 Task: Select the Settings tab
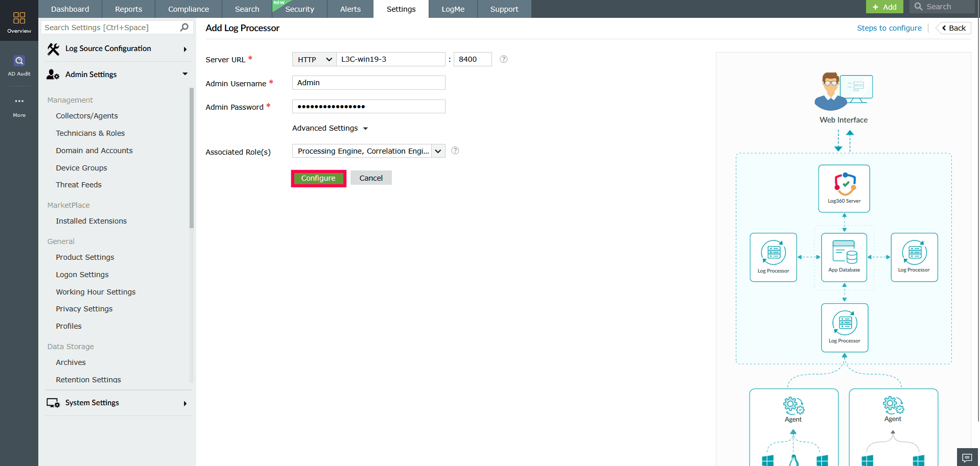401,9
